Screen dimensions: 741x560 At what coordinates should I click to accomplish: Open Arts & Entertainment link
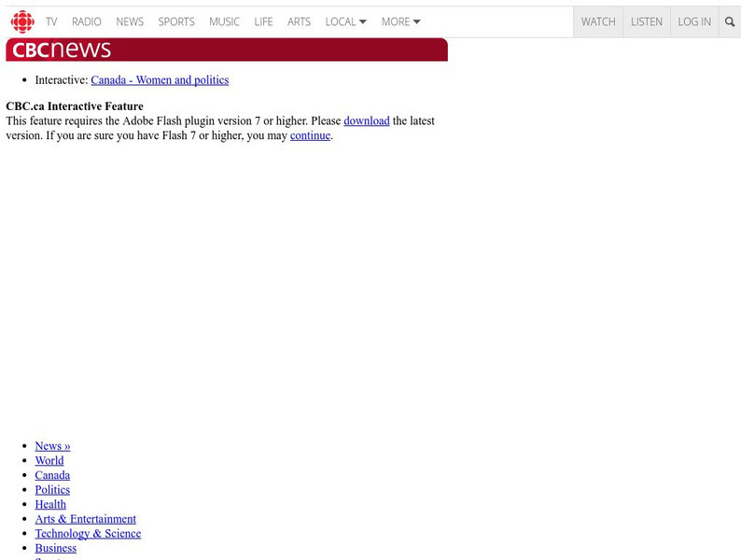point(86,519)
